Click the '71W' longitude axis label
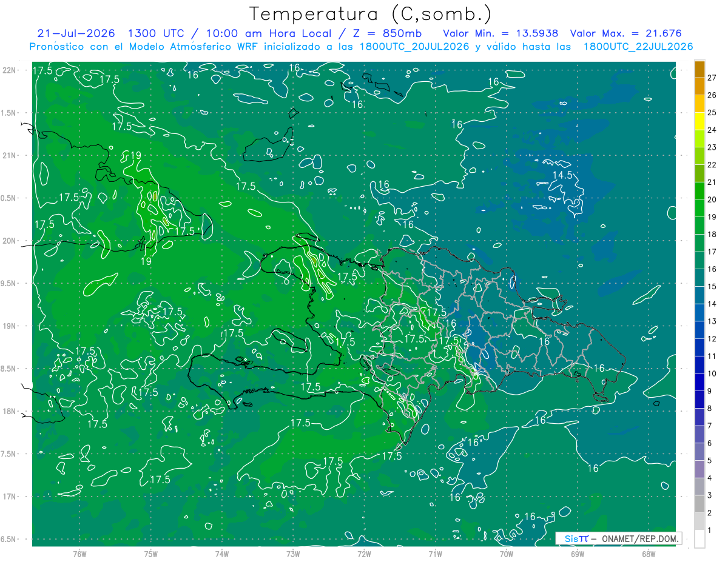This screenshot has height=562, width=728. pyautogui.click(x=435, y=555)
